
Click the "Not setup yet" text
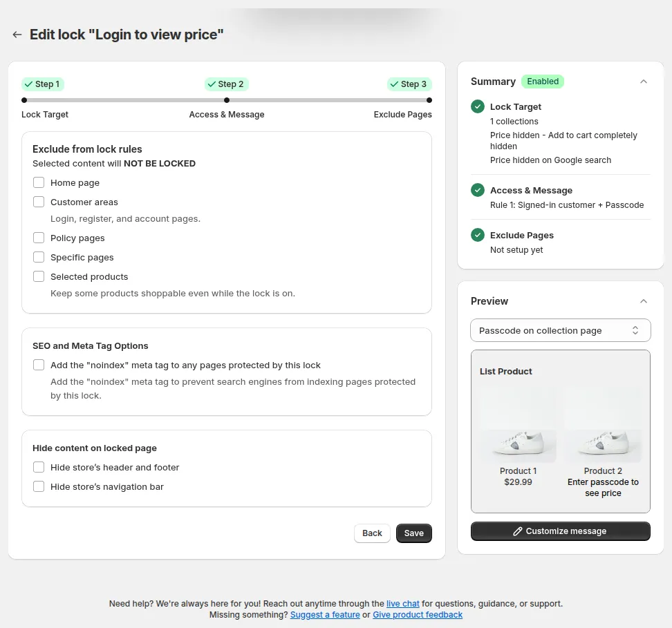coord(516,249)
